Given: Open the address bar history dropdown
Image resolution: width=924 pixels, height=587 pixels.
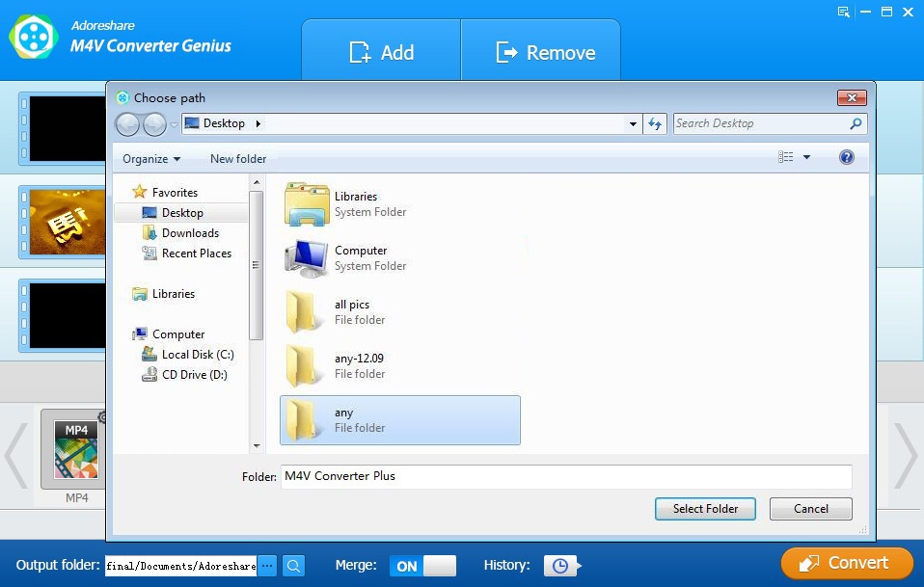Looking at the screenshot, I should 633,123.
